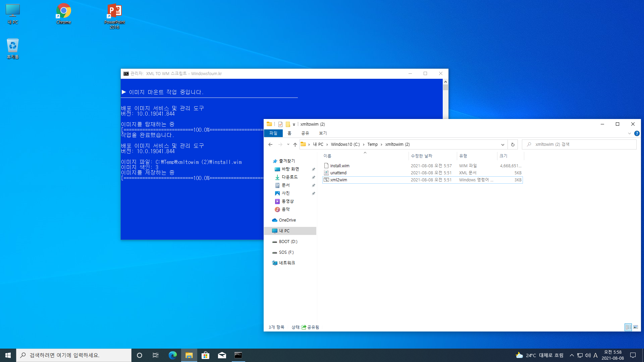The width and height of the screenshot is (644, 362).
Task: Show hidden system tray icons chevron
Action: [x=572, y=355]
